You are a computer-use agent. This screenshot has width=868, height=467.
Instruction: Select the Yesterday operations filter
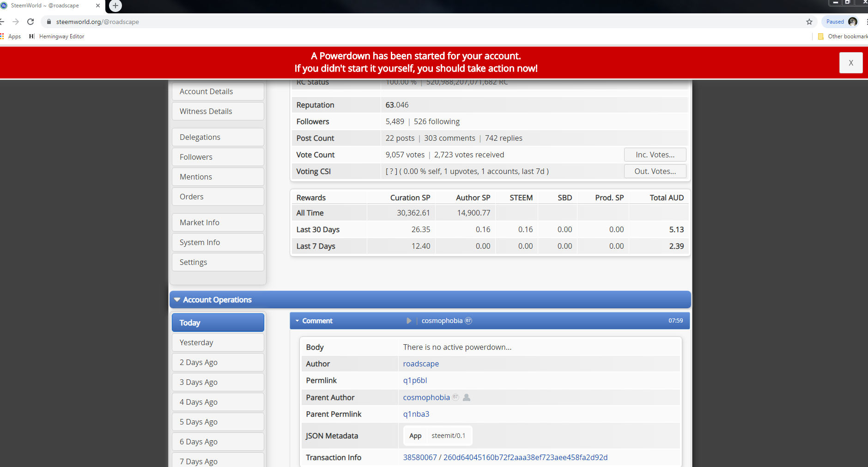pyautogui.click(x=218, y=342)
